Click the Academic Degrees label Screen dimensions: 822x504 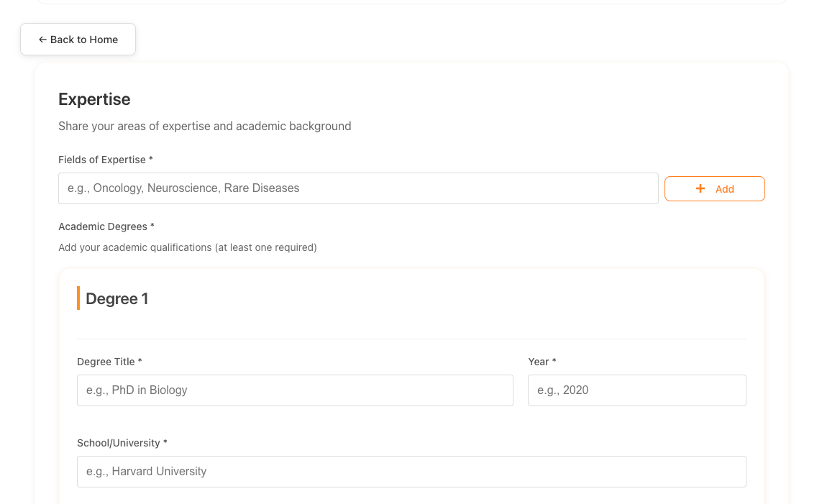click(106, 226)
